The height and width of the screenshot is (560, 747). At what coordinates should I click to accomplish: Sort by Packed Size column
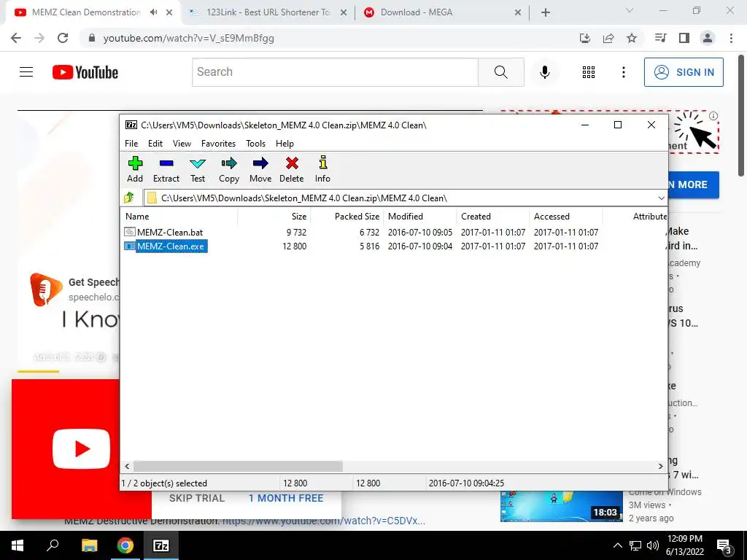(347, 216)
